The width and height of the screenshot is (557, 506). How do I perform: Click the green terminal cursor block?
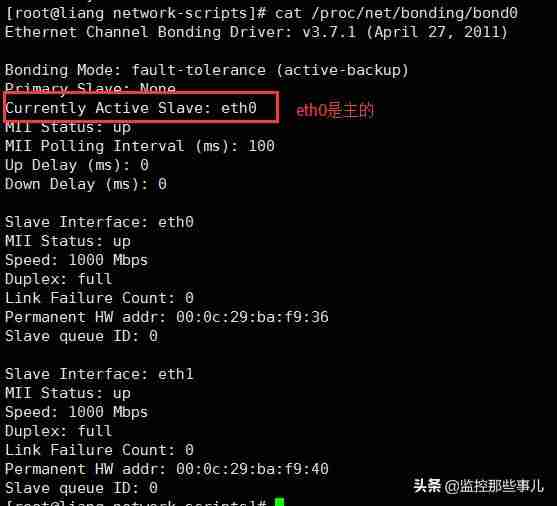pyautogui.click(x=280, y=502)
